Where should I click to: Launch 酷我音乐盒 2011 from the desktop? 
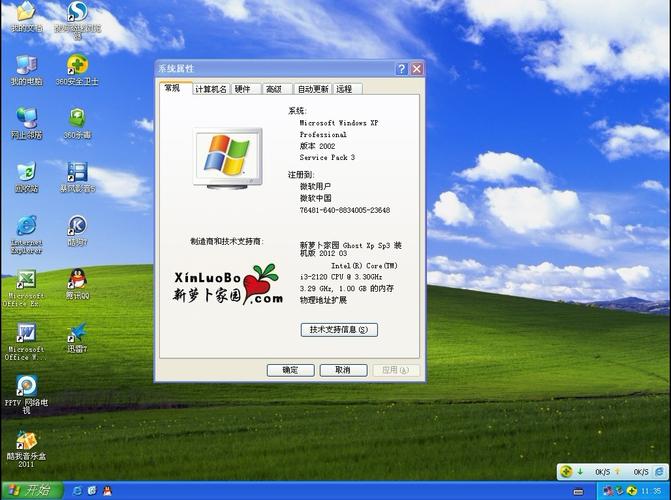[26, 442]
